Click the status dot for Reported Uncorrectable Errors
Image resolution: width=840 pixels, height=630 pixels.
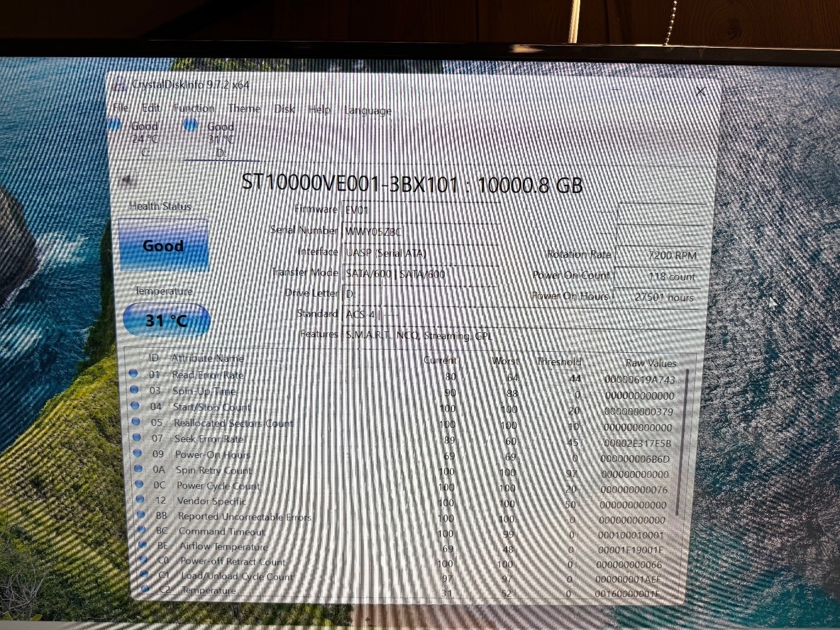(142, 514)
